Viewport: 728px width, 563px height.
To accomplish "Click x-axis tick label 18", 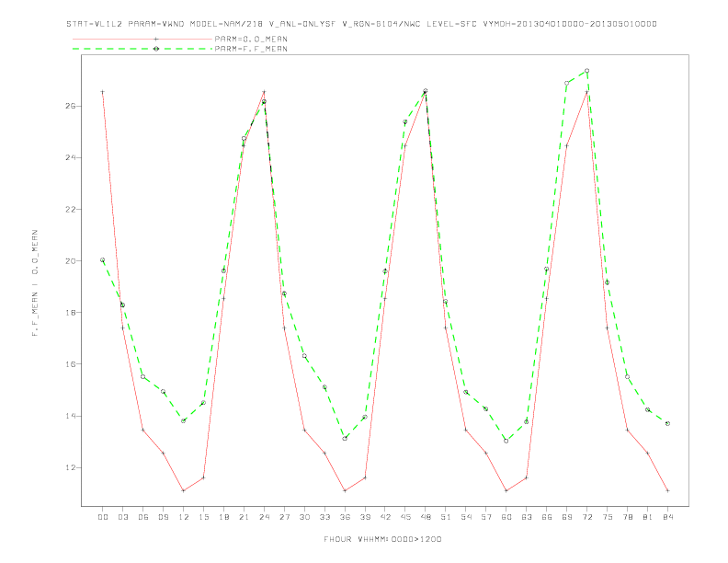I will pyautogui.click(x=223, y=517).
